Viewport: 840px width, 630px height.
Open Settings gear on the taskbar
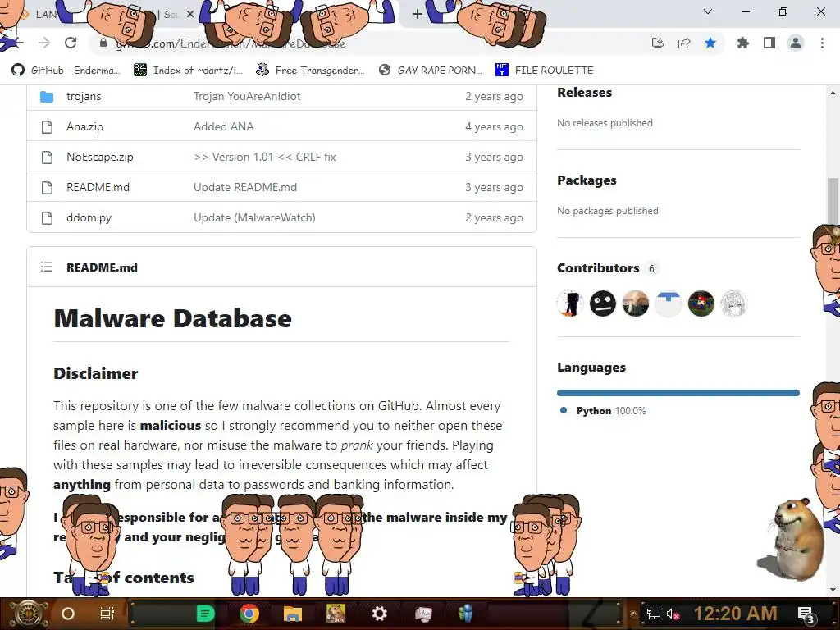coord(379,614)
